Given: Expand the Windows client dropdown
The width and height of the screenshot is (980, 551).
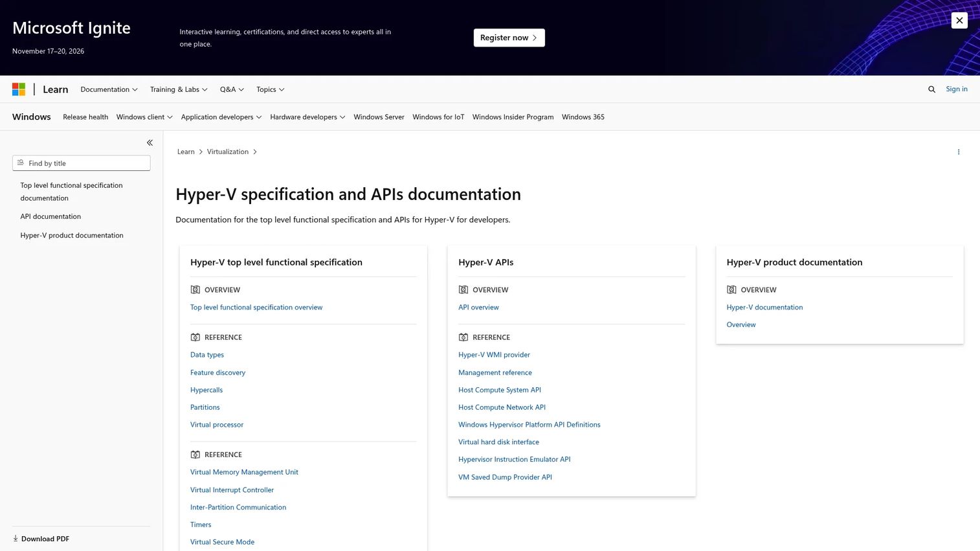Looking at the screenshot, I should (144, 117).
